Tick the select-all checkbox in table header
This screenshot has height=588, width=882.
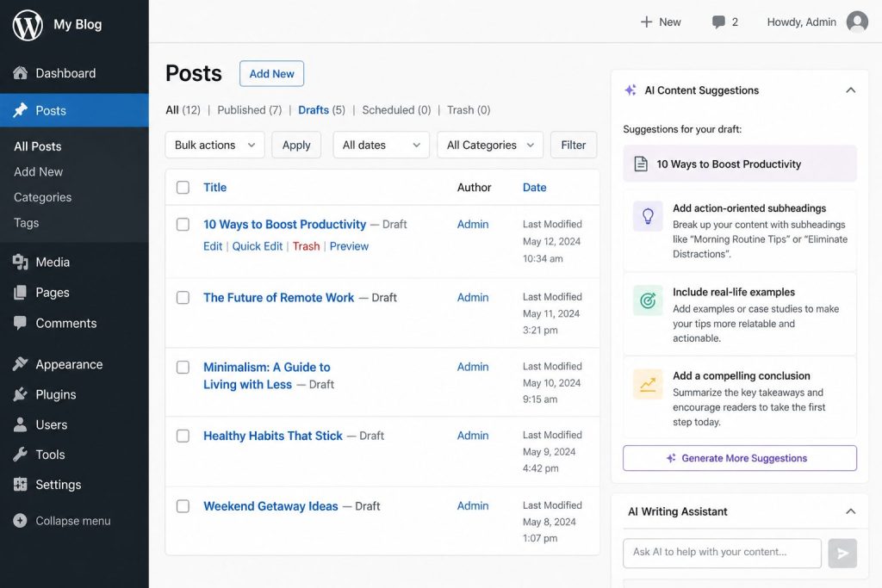(x=183, y=187)
